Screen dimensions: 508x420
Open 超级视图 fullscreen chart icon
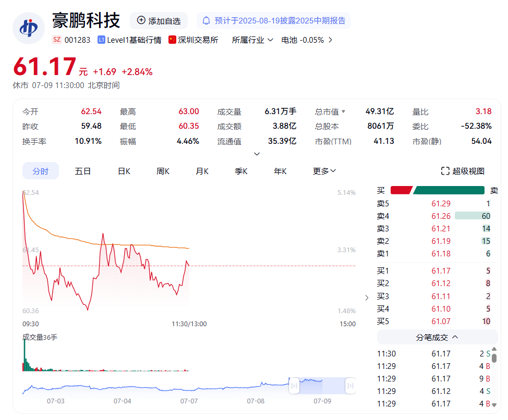click(x=445, y=171)
